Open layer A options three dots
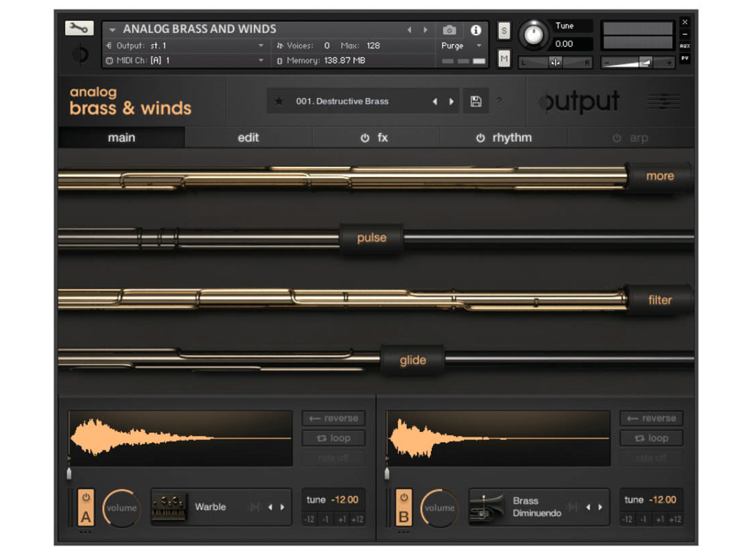The height and width of the screenshot is (556, 756). pyautogui.click(x=85, y=532)
